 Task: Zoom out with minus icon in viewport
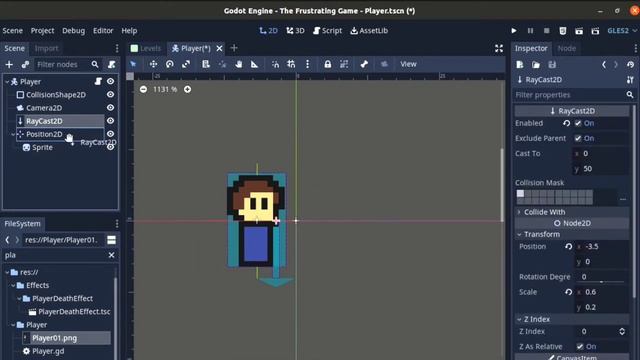pos(143,89)
